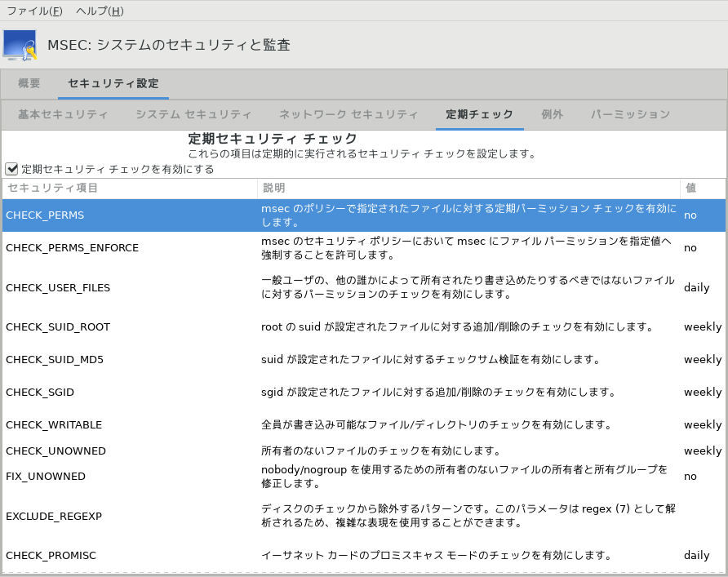Select the CHECK_PERMS row
Image resolution: width=728 pixels, height=577 pixels.
(363, 215)
